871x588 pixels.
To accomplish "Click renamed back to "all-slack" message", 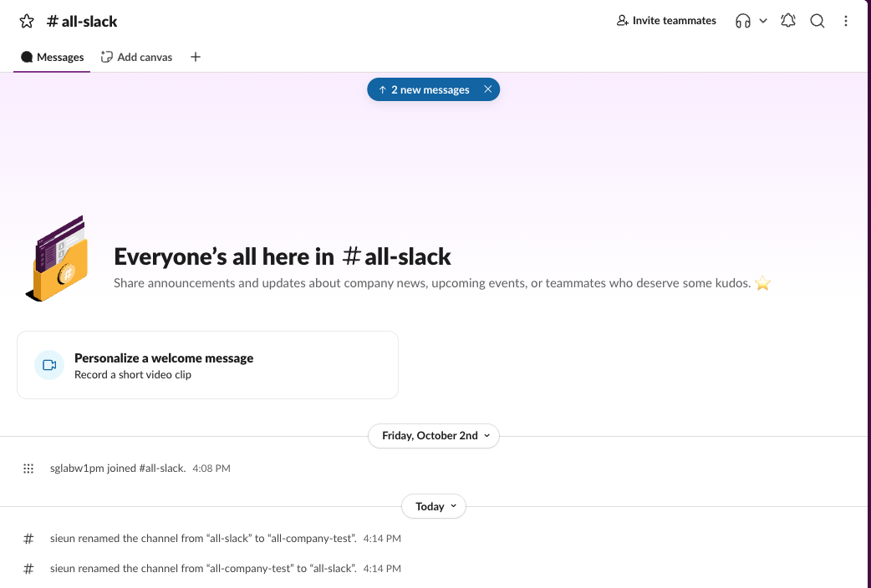I will point(203,568).
